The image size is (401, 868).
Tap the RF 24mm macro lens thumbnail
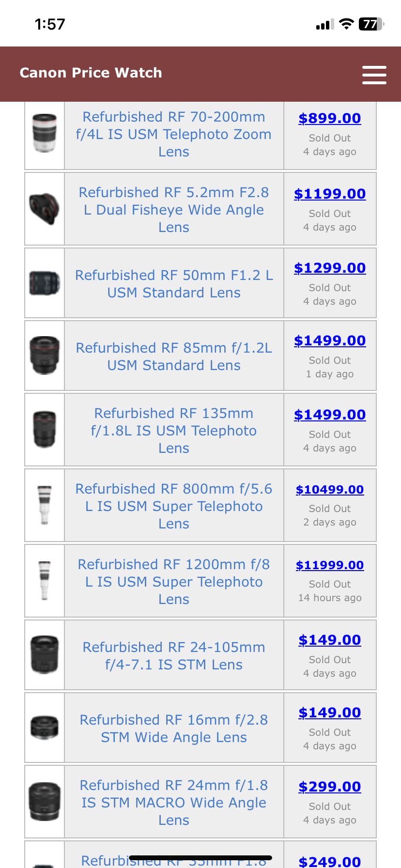pyautogui.click(x=45, y=802)
